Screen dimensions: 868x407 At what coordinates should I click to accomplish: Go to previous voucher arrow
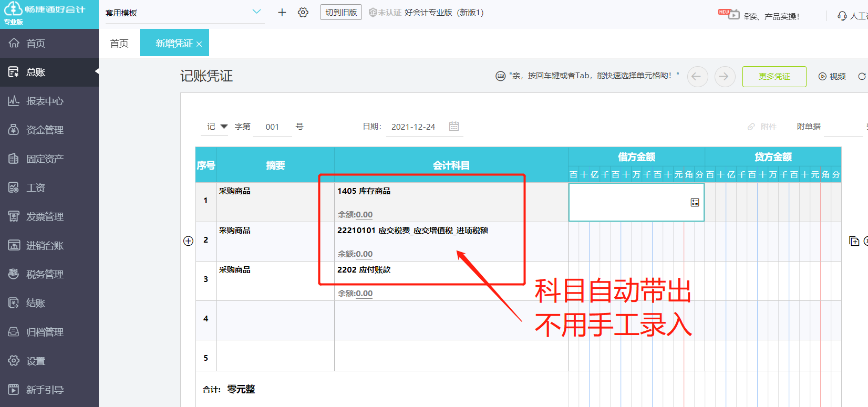[x=697, y=77]
